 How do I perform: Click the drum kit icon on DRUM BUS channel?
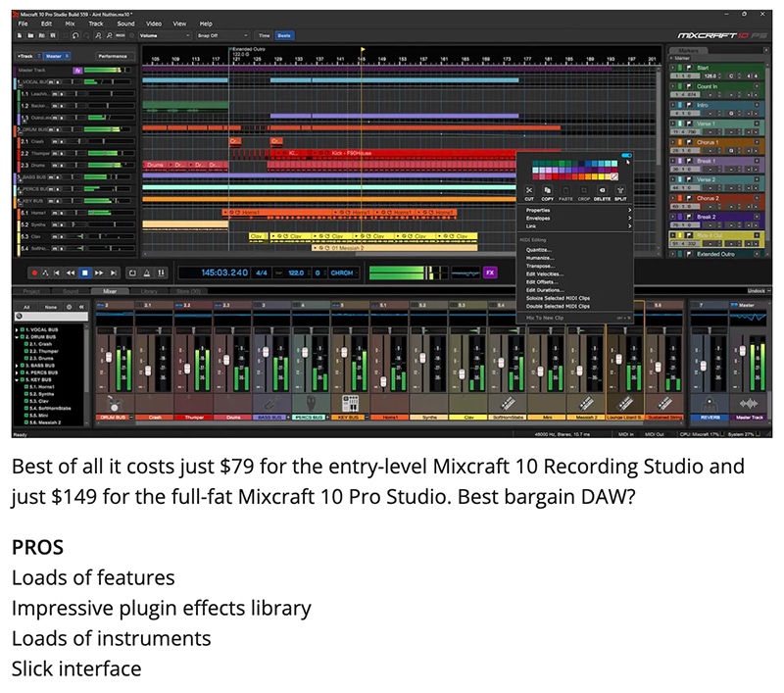click(x=115, y=403)
